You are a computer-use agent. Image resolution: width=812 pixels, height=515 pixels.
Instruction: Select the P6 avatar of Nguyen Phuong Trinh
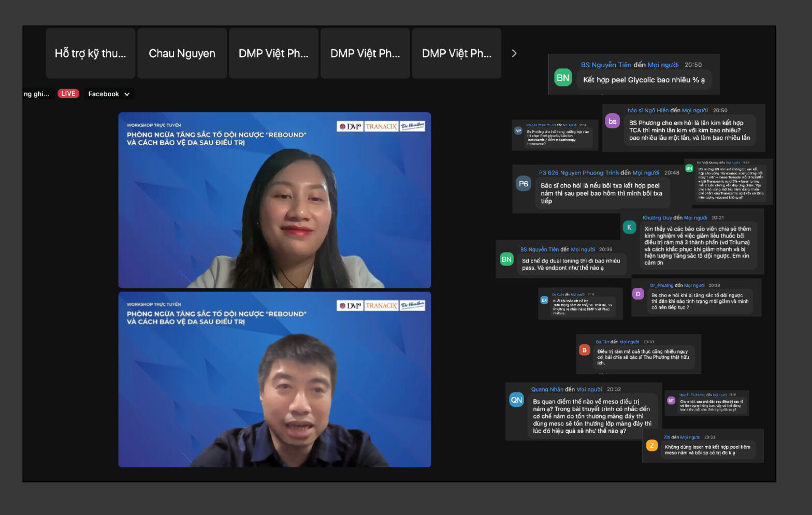(524, 184)
